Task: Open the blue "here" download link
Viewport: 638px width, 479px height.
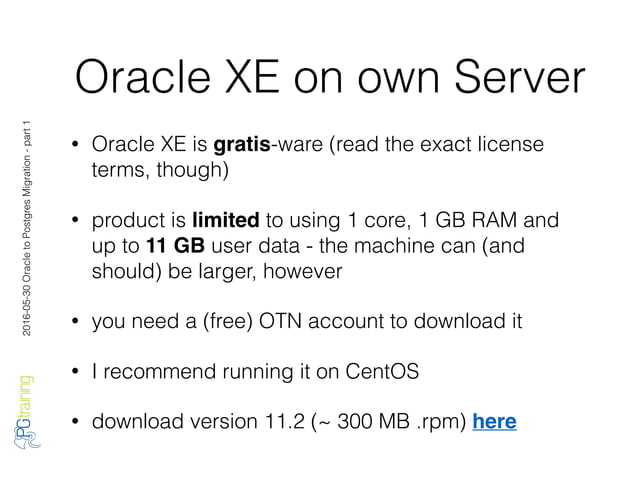Action: tap(494, 421)
